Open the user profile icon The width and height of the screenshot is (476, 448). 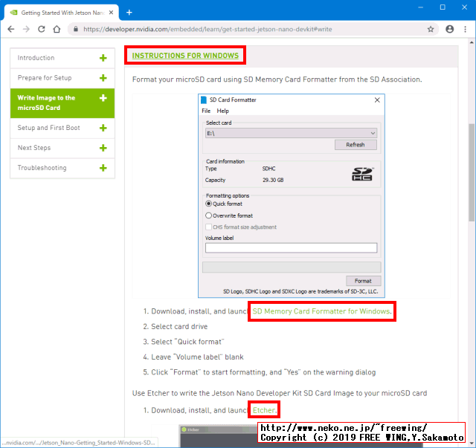(449, 29)
